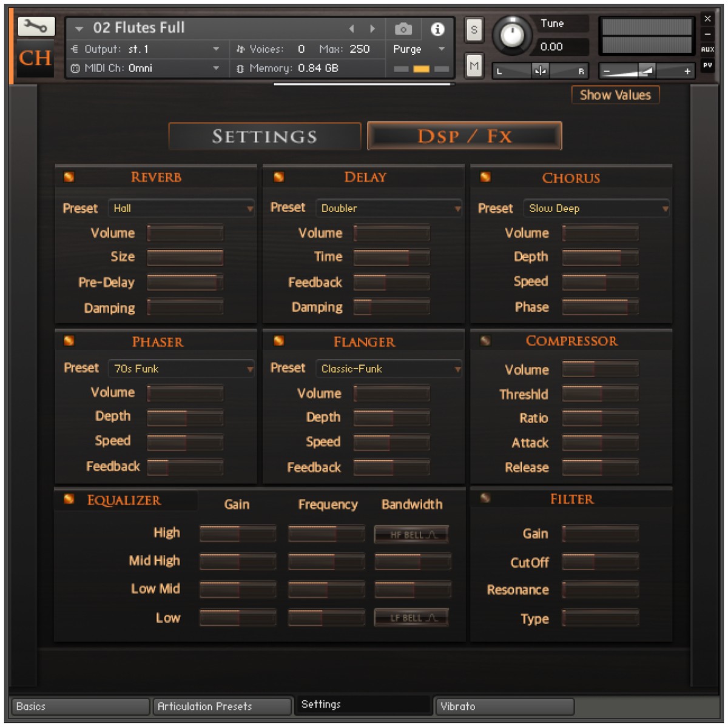This screenshot has height=727, width=728.
Task: Click the Purge button
Action: point(406,49)
